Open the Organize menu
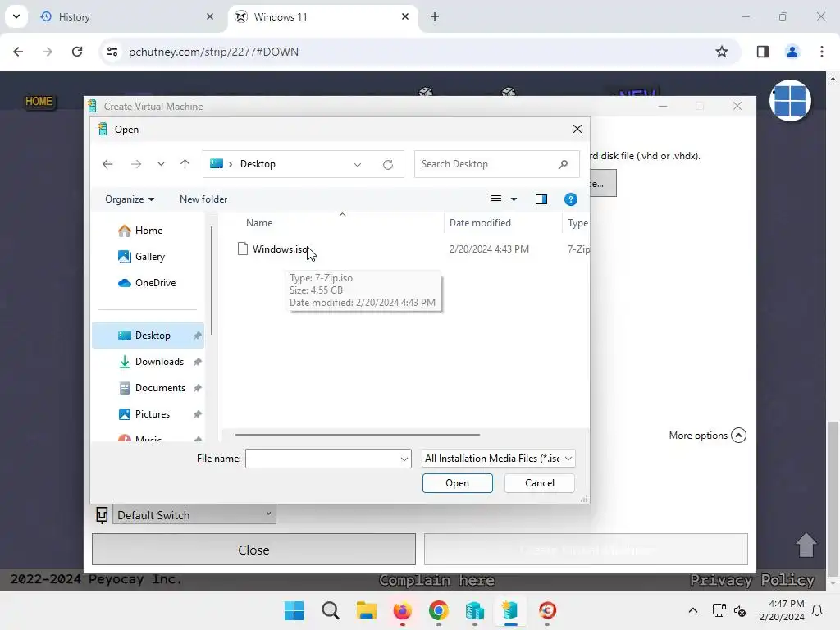This screenshot has height=630, width=840. tap(130, 199)
